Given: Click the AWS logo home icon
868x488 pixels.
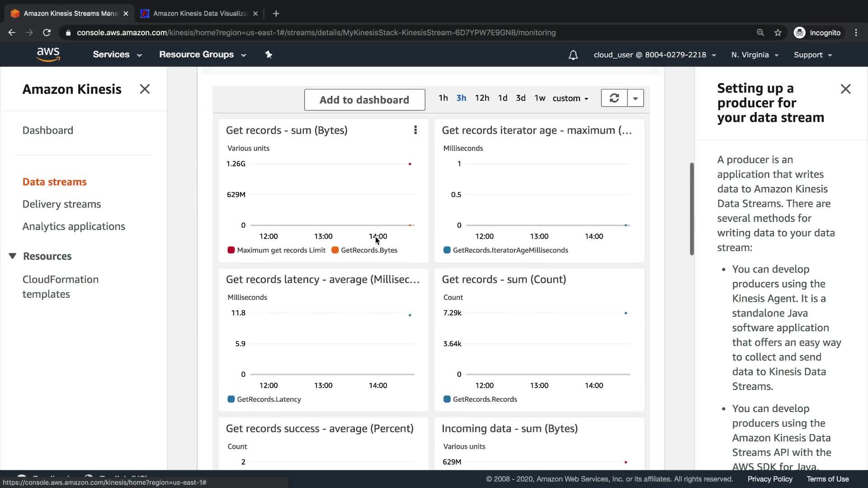Looking at the screenshot, I should coord(48,55).
